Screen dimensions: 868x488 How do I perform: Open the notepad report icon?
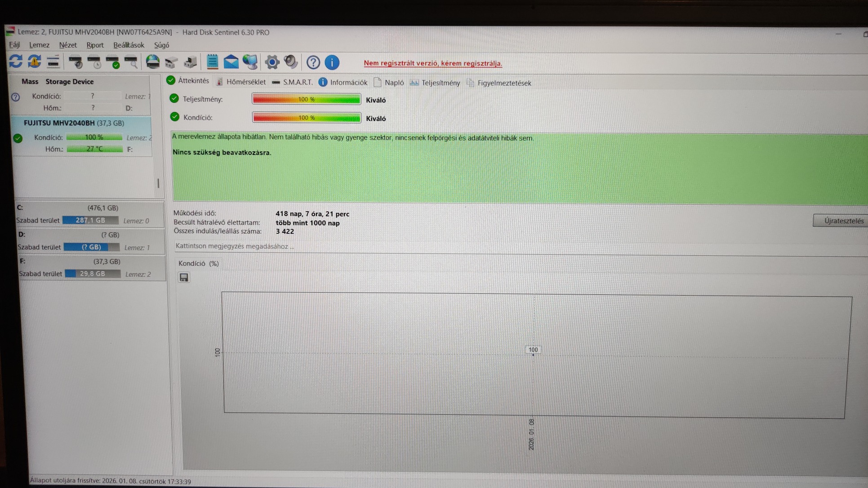[212, 62]
